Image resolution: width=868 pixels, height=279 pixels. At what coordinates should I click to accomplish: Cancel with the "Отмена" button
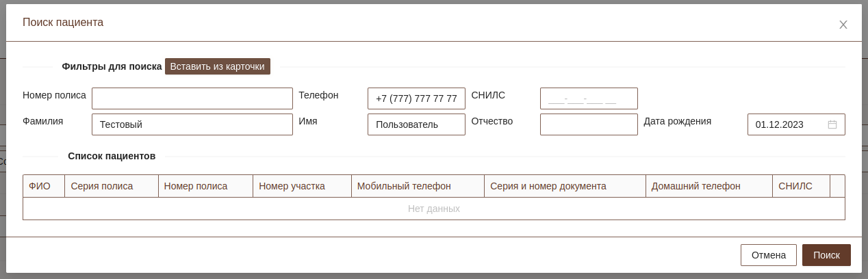[x=768, y=255]
